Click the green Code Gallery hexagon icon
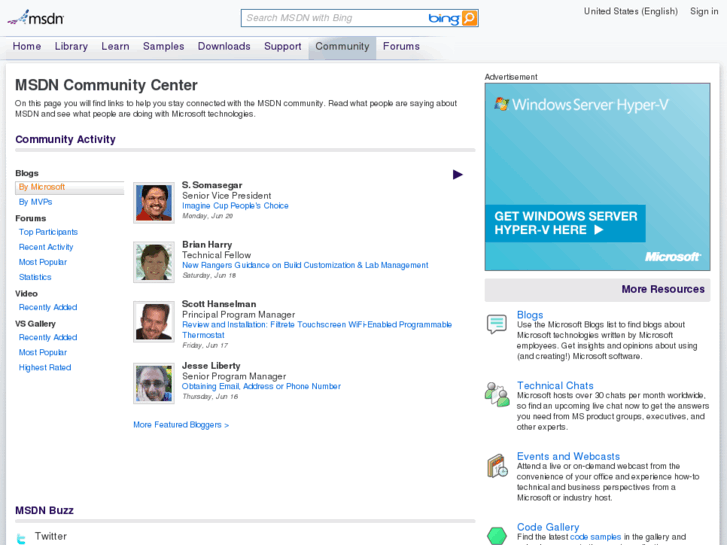727x545 pixels. (x=497, y=536)
